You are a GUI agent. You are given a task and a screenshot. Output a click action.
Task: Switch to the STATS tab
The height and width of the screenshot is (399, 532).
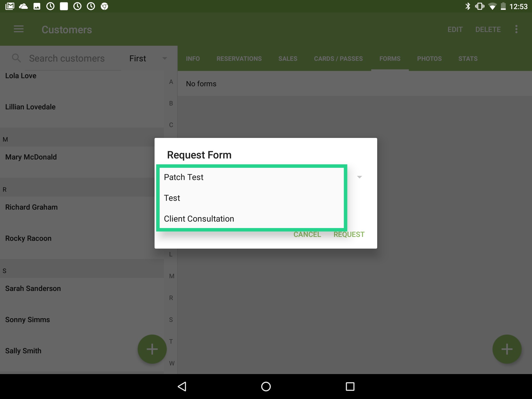[468, 58]
